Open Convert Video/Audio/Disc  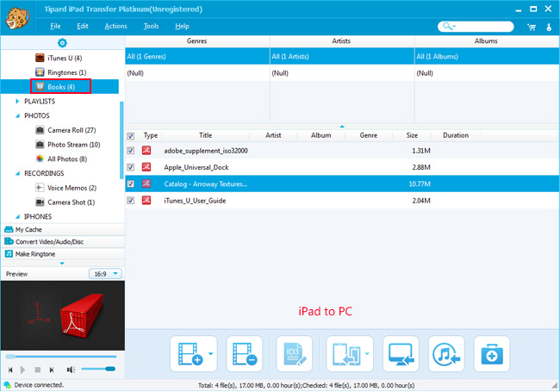click(x=63, y=242)
